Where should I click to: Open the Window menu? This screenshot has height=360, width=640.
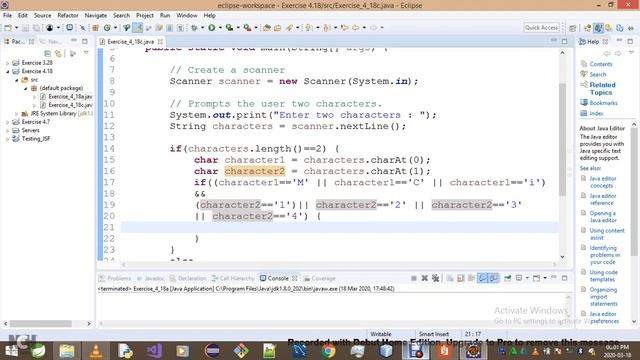point(187,16)
